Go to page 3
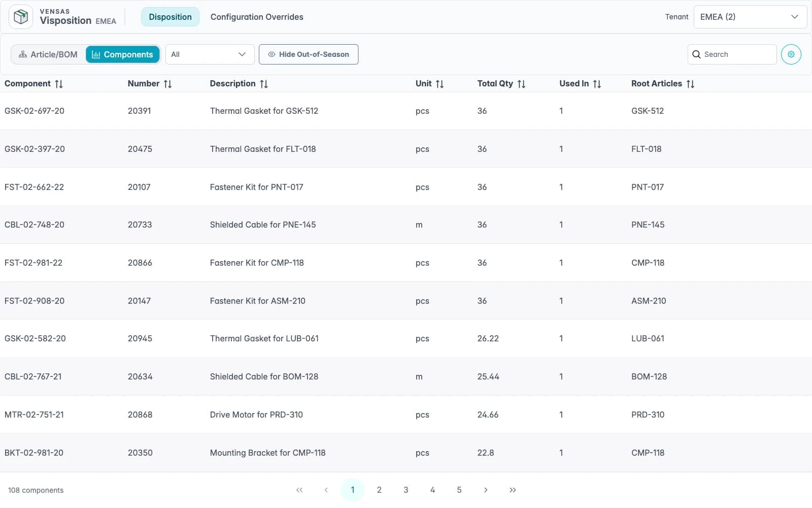This screenshot has height=508, width=812. click(406, 490)
